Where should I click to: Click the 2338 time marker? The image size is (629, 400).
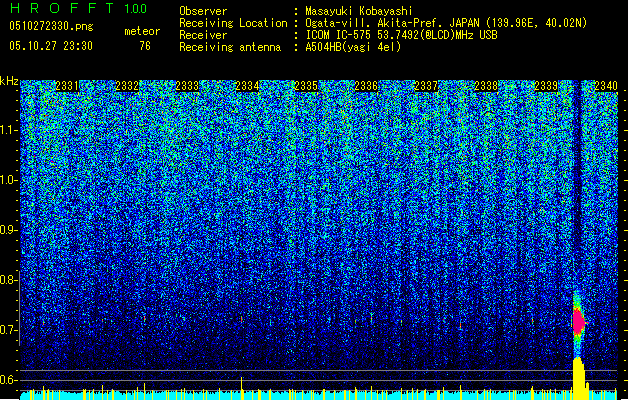[486, 86]
